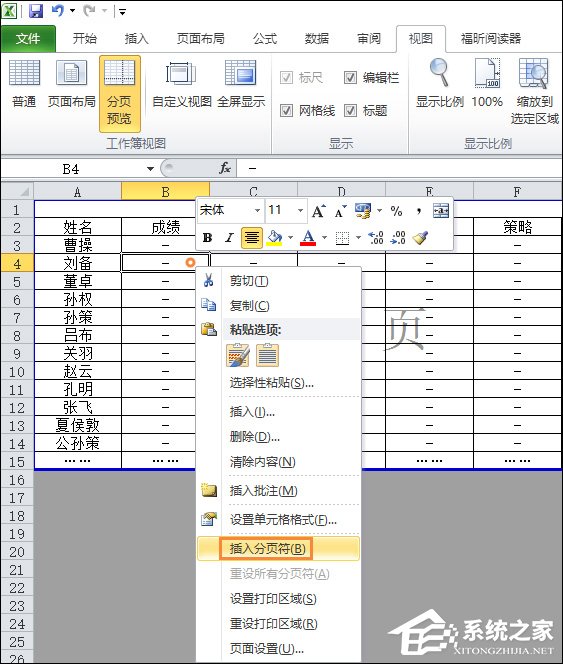The width and height of the screenshot is (563, 664).
Task: Open font size 11 dropdown
Action: [x=300, y=210]
